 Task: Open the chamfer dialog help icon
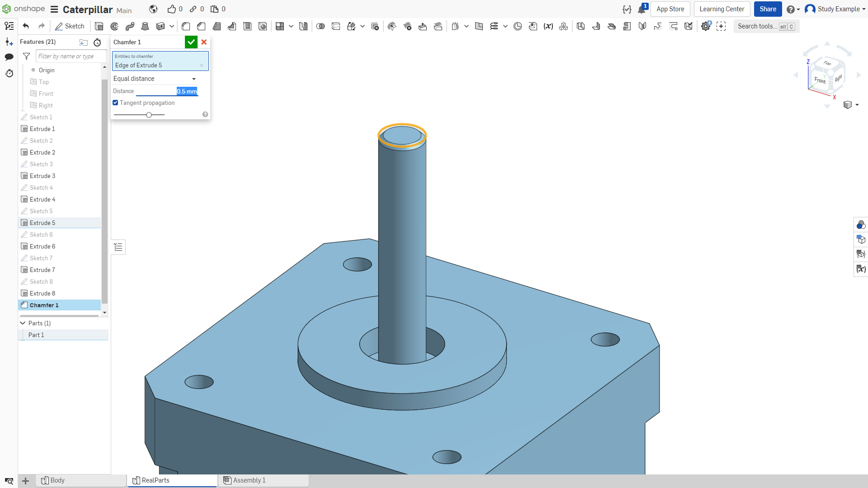tap(205, 114)
